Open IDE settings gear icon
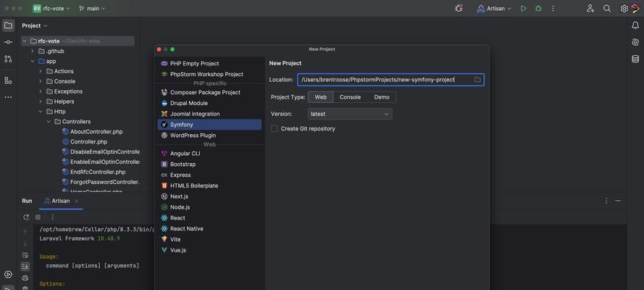The width and height of the screenshot is (644, 290). tap(624, 8)
